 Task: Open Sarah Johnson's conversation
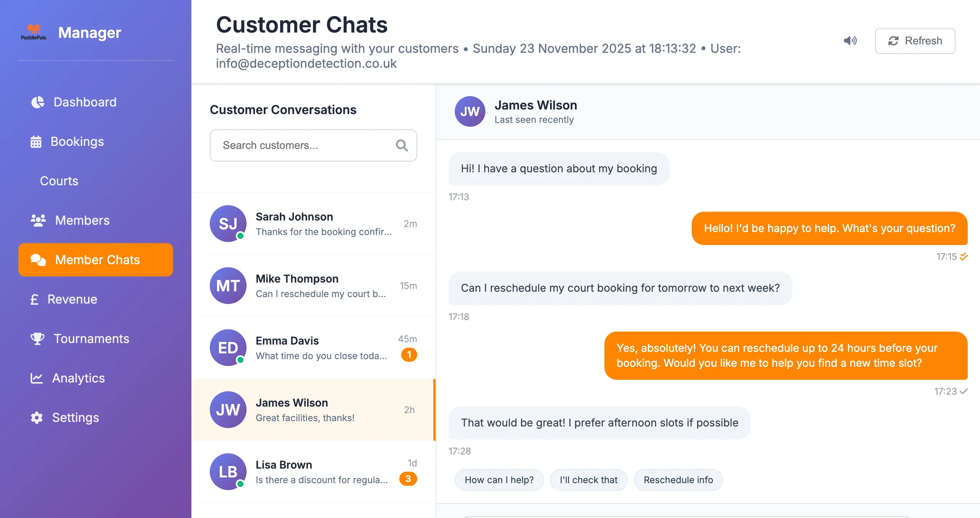[314, 224]
